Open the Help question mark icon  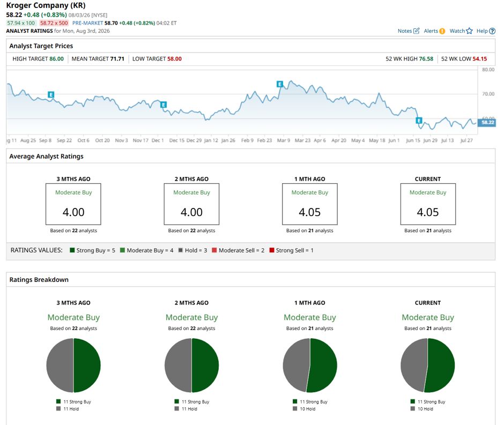point(492,31)
